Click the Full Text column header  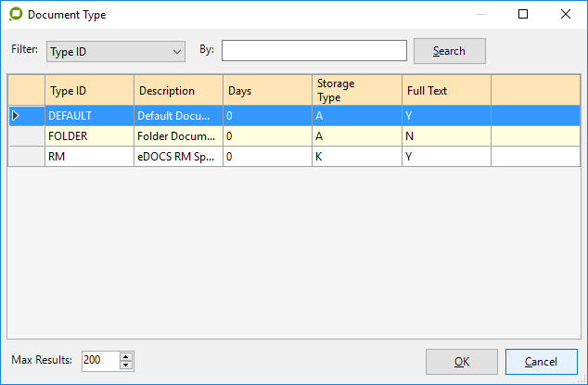click(445, 91)
